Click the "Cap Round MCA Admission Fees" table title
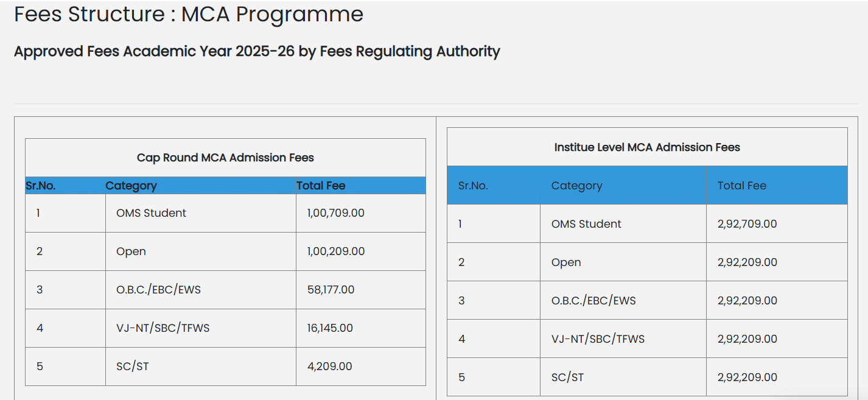This screenshot has width=868, height=400. (225, 158)
